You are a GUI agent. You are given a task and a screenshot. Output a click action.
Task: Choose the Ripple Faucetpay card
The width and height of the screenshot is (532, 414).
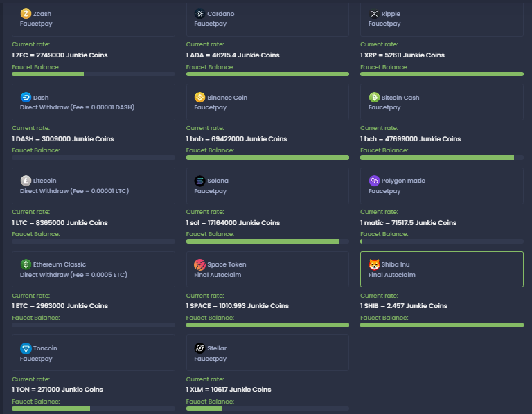click(x=442, y=19)
